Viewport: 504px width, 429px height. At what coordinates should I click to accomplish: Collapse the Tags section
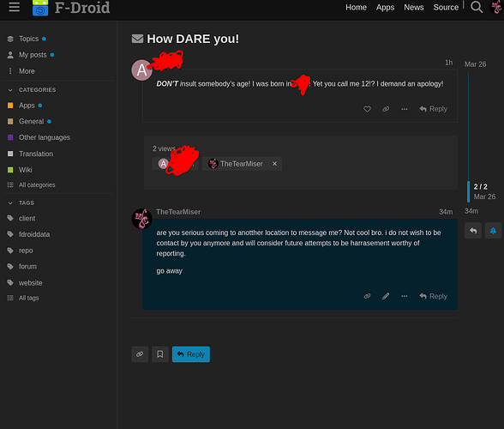click(10, 203)
